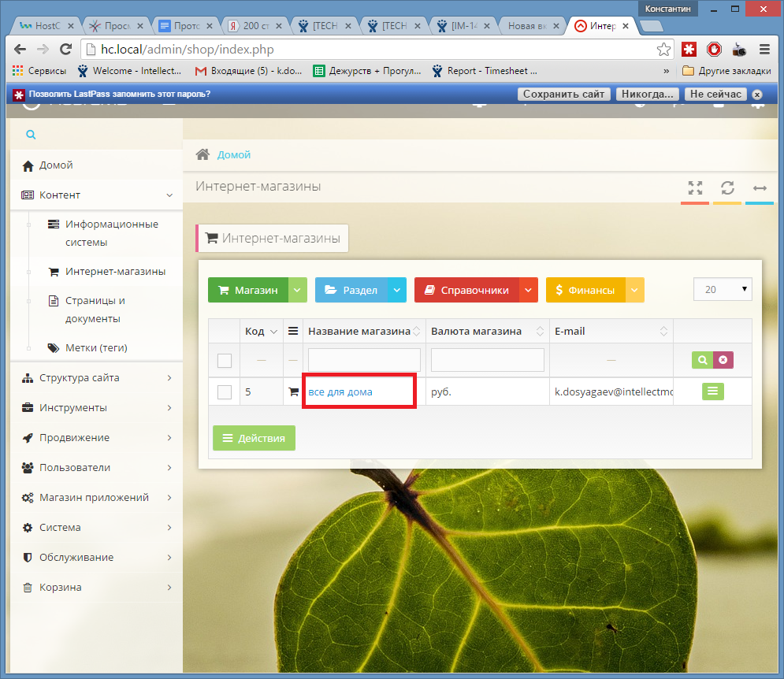Expand the Система menu
784x679 pixels.
click(x=96, y=528)
